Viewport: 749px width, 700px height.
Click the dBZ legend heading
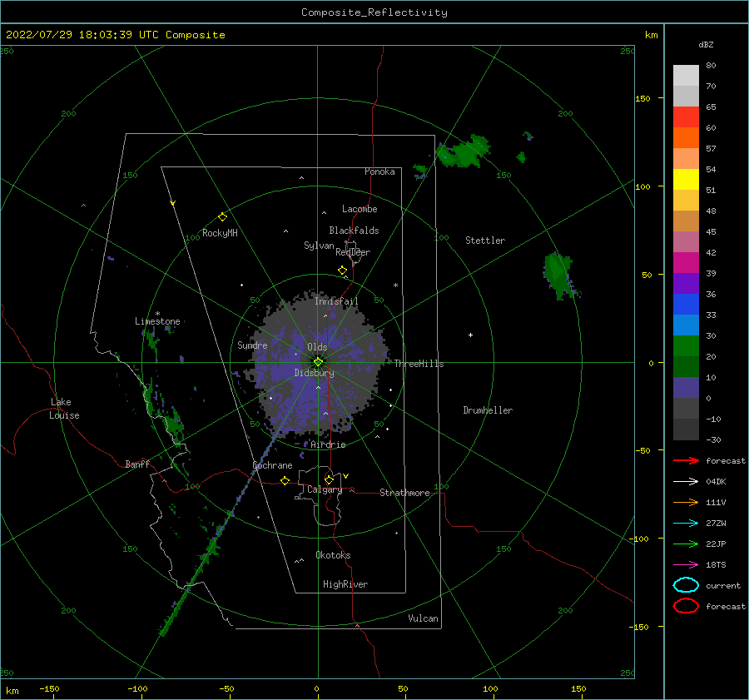click(x=706, y=44)
